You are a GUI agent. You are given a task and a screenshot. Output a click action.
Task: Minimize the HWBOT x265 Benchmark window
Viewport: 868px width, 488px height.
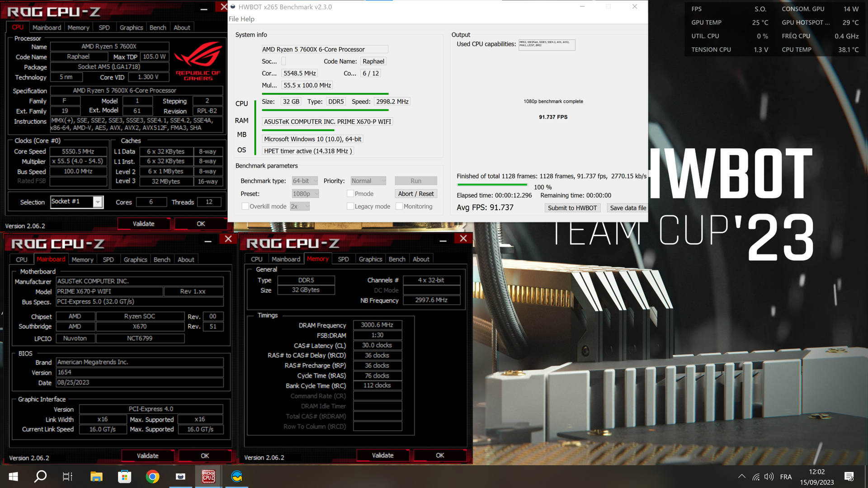(582, 7)
